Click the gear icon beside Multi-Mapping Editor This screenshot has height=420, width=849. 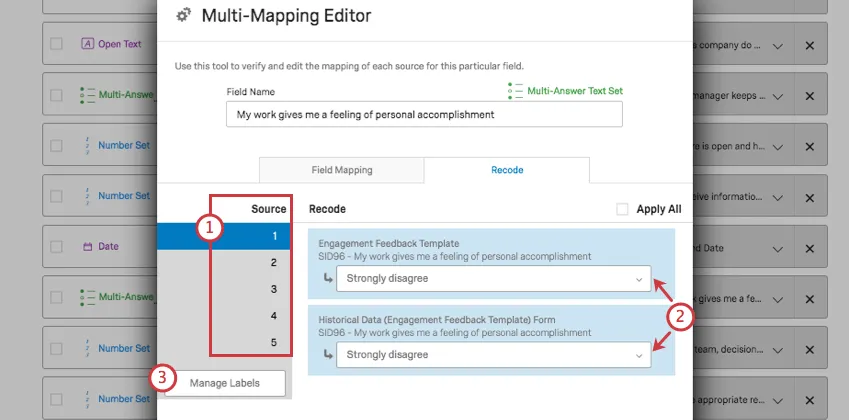point(183,15)
